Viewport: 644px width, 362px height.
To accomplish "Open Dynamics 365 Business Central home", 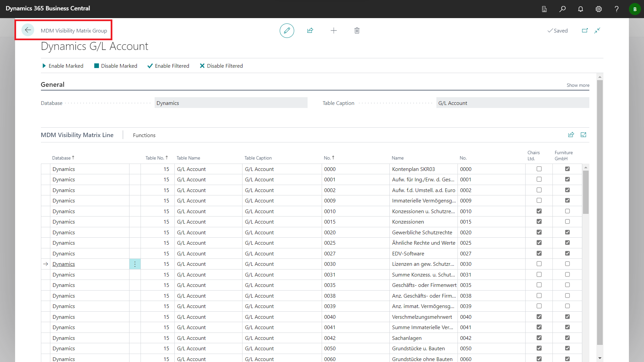I will tap(48, 8).
